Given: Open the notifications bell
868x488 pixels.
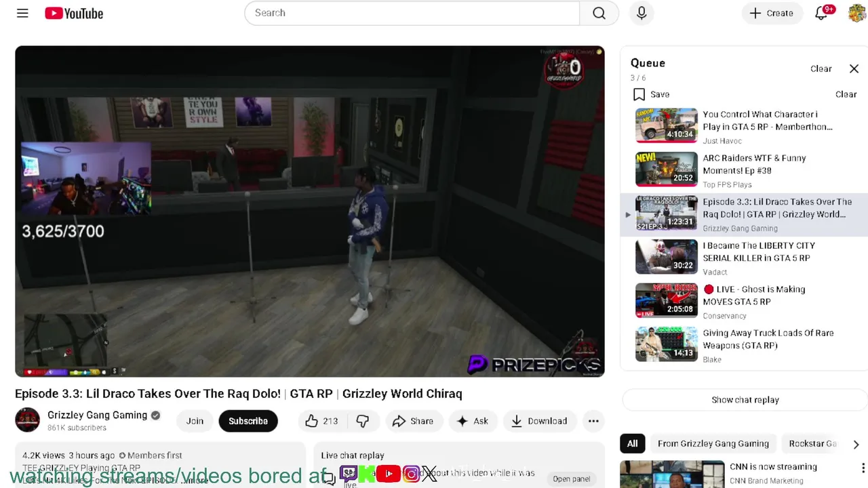Looking at the screenshot, I should (822, 13).
